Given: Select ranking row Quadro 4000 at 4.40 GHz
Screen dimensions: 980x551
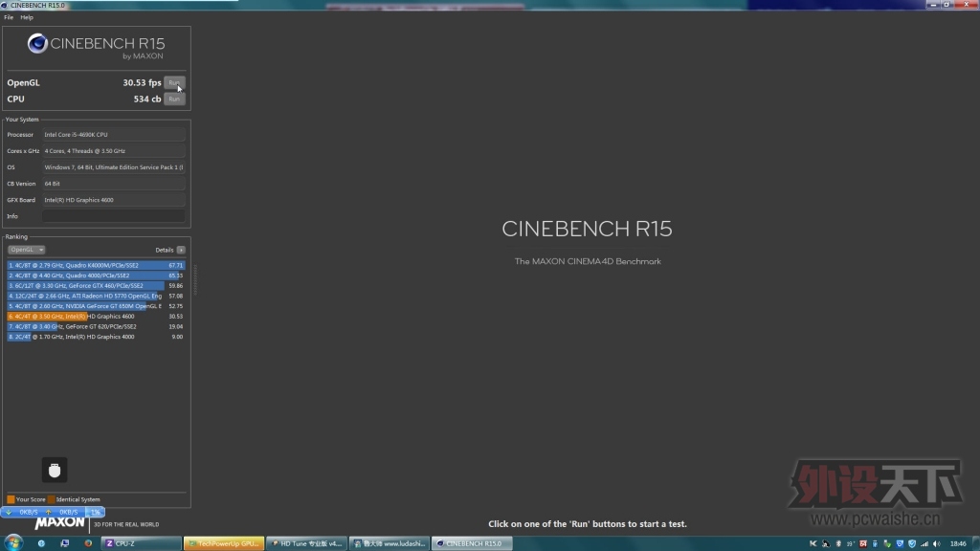Looking at the screenshot, I should pos(96,275).
